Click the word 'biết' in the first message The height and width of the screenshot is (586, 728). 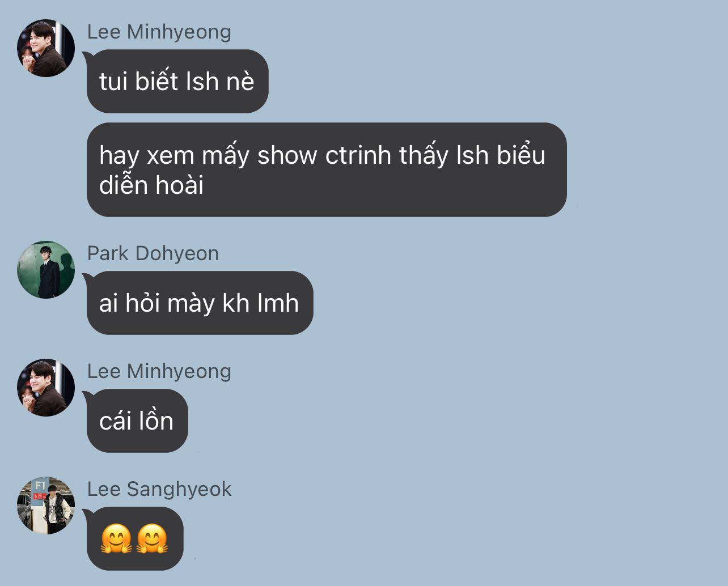[x=157, y=81]
